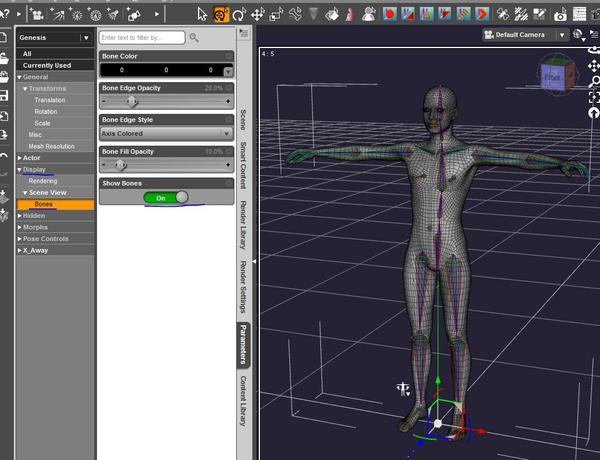This screenshot has width=600, height=460.
Task: Select the All filter button
Action: click(x=55, y=54)
